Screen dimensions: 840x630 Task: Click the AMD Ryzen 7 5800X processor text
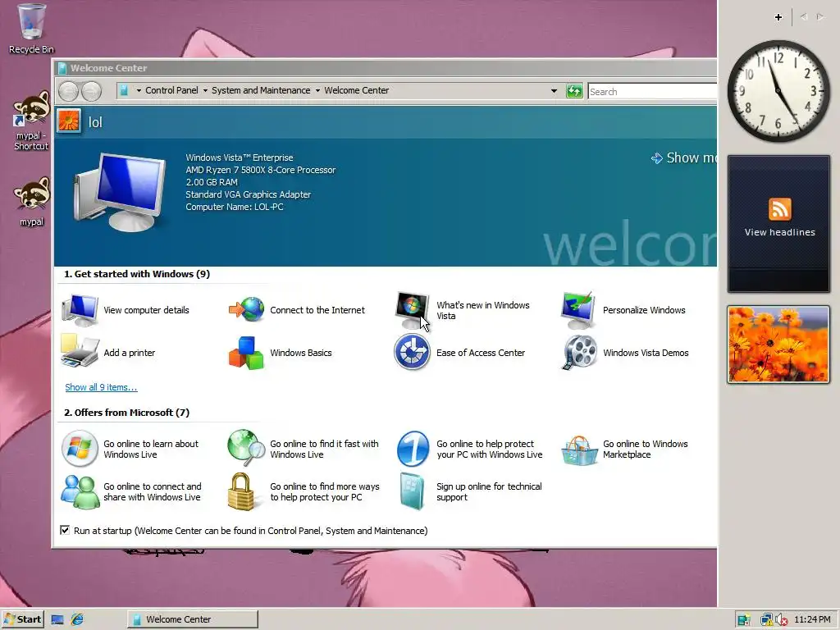[x=260, y=170]
